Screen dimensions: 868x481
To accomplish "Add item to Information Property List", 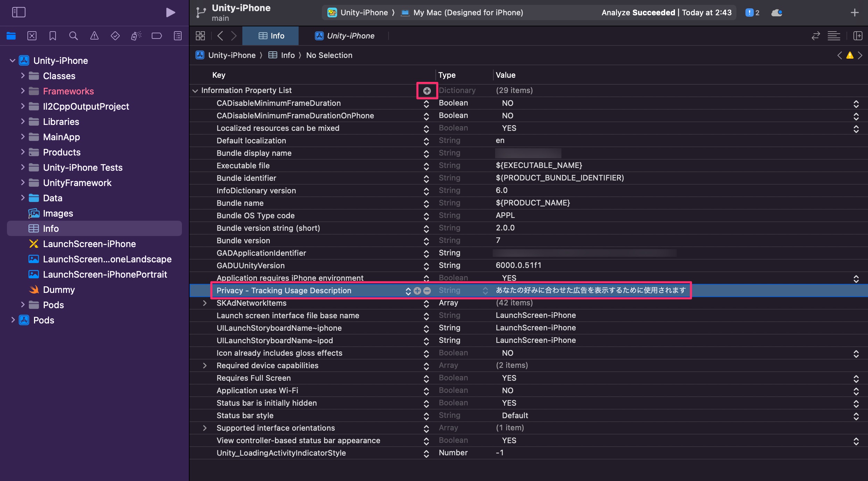I will (427, 91).
